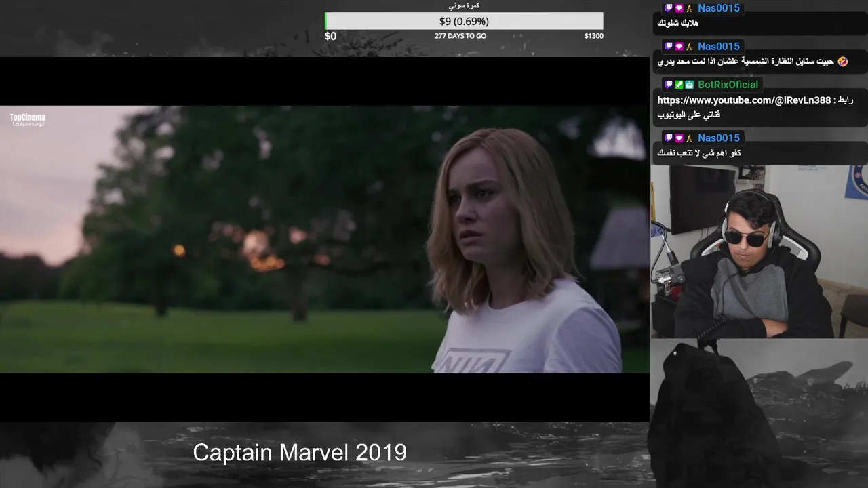The width and height of the screenshot is (868, 488).
Task: Click the Captain Marvel movie video frame
Action: 325,239
